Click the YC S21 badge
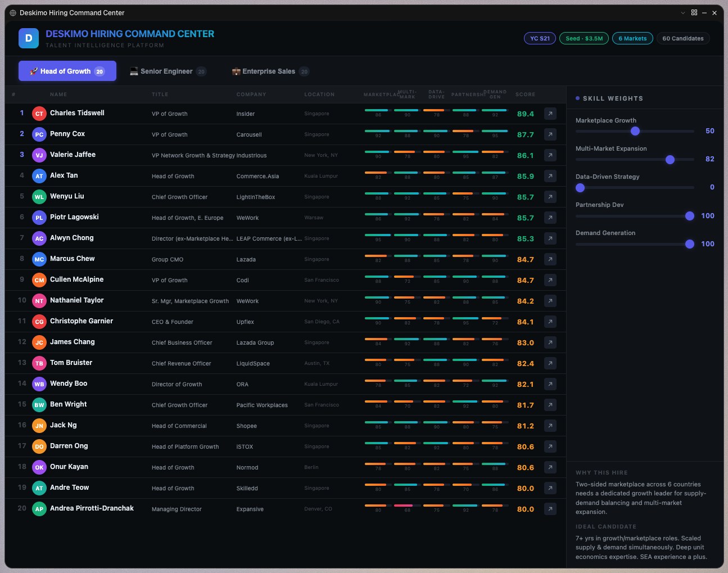The width and height of the screenshot is (728, 573). [x=540, y=38]
